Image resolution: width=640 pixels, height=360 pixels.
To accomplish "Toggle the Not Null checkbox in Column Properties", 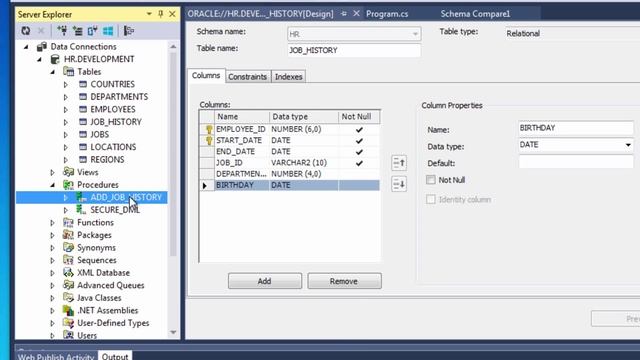I will pos(431,180).
